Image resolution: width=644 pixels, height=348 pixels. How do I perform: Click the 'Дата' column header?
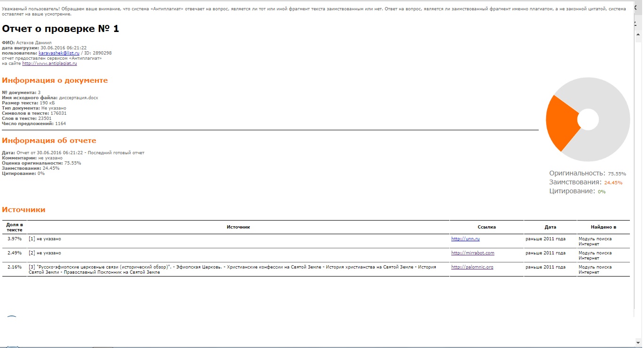tap(550, 227)
